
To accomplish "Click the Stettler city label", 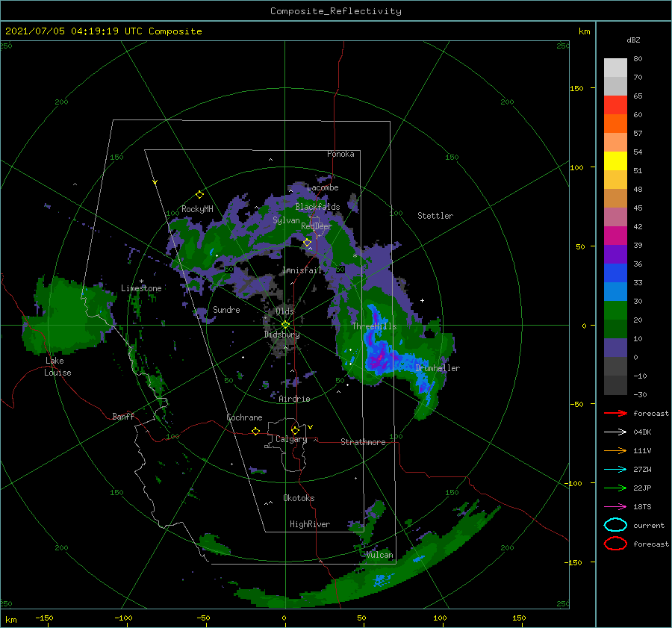I will pos(435,216).
